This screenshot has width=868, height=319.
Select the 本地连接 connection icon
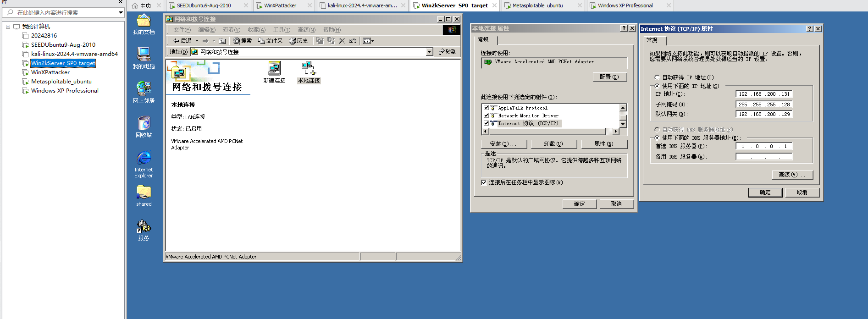point(309,72)
